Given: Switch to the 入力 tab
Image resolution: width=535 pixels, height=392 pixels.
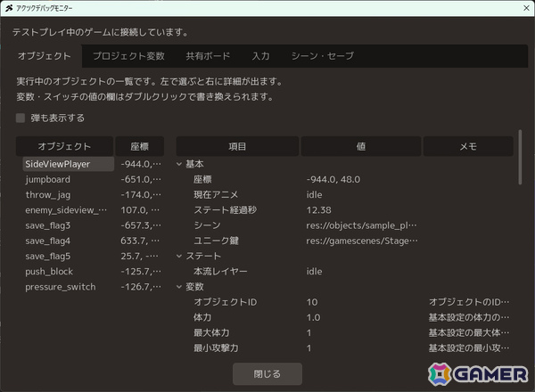Looking at the screenshot, I should coord(261,56).
